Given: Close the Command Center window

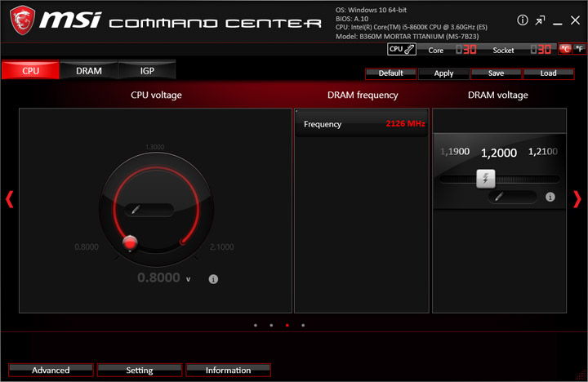Looking at the screenshot, I should click(575, 20).
